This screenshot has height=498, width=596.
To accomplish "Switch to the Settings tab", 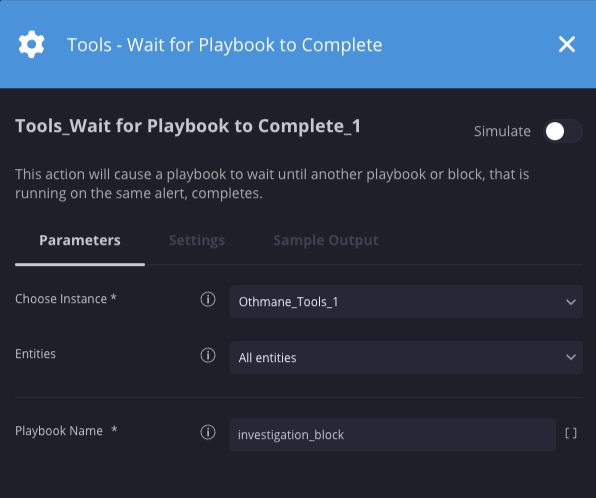I will (x=197, y=240).
